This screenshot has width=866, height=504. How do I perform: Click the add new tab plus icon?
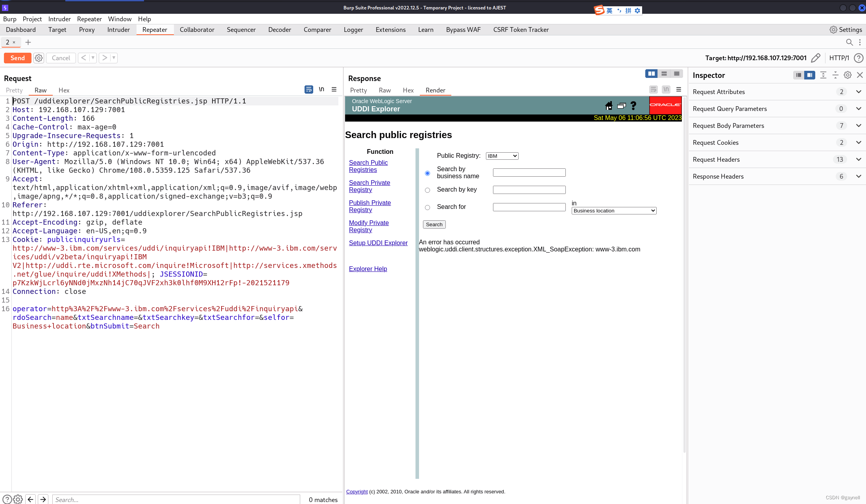click(28, 42)
